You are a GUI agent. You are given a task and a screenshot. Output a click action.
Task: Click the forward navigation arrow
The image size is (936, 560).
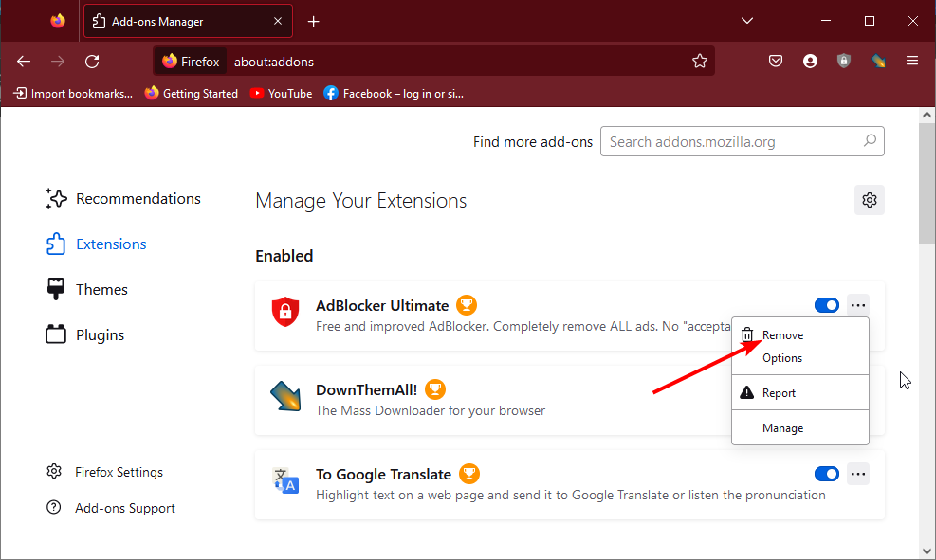[58, 62]
